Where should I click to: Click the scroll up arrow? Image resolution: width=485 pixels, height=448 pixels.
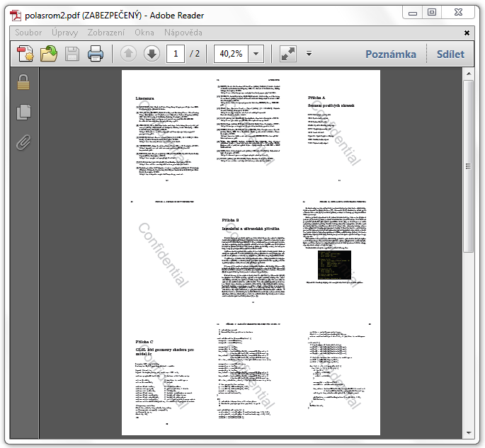468,74
